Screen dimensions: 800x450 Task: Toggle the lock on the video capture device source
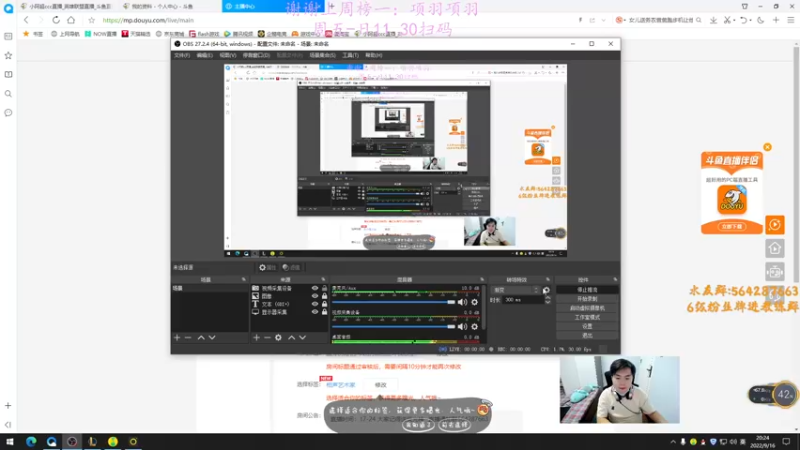(324, 288)
